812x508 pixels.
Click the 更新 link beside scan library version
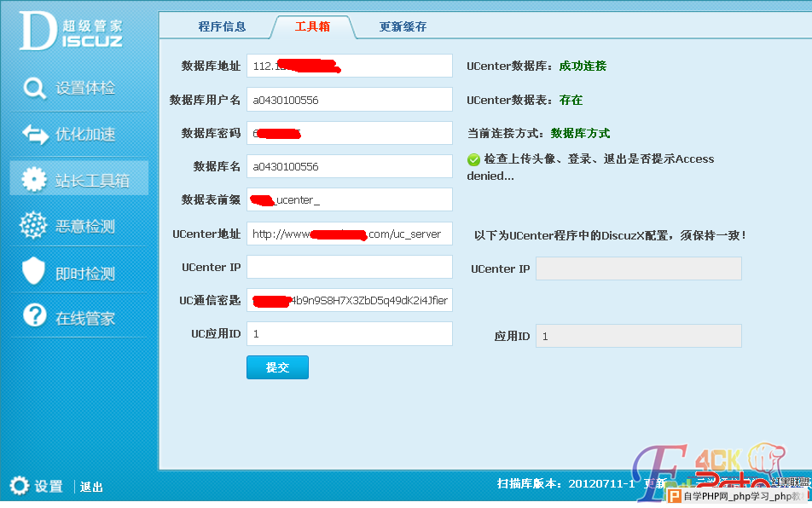click(654, 483)
